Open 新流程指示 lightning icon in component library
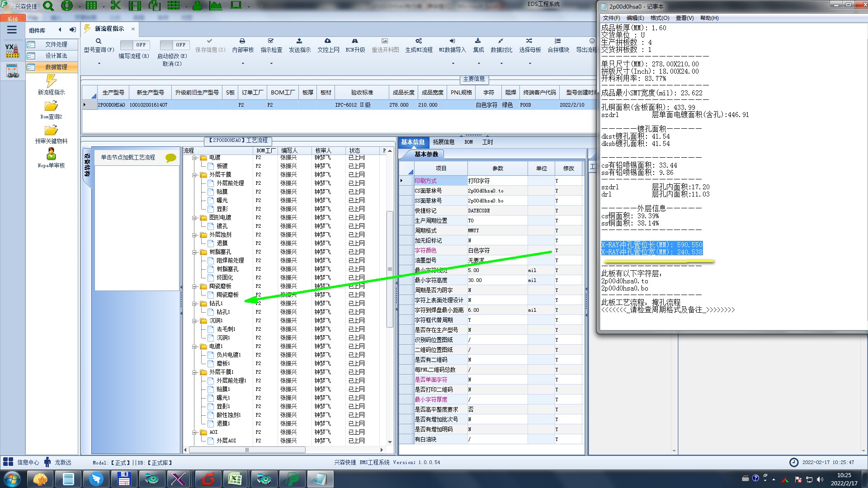Screen dimensions: 868x488 pos(51,85)
